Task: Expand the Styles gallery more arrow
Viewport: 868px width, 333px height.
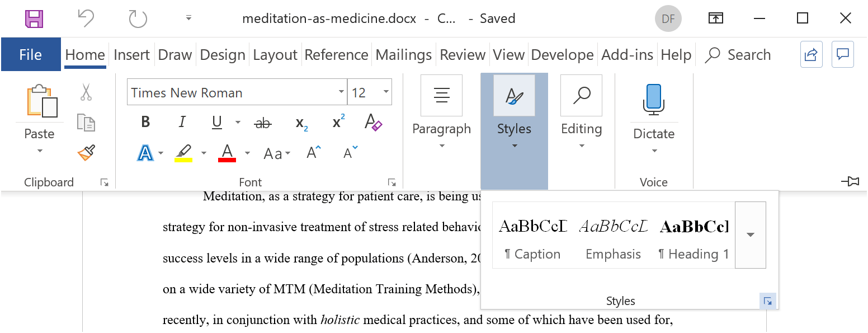Action: (x=751, y=235)
